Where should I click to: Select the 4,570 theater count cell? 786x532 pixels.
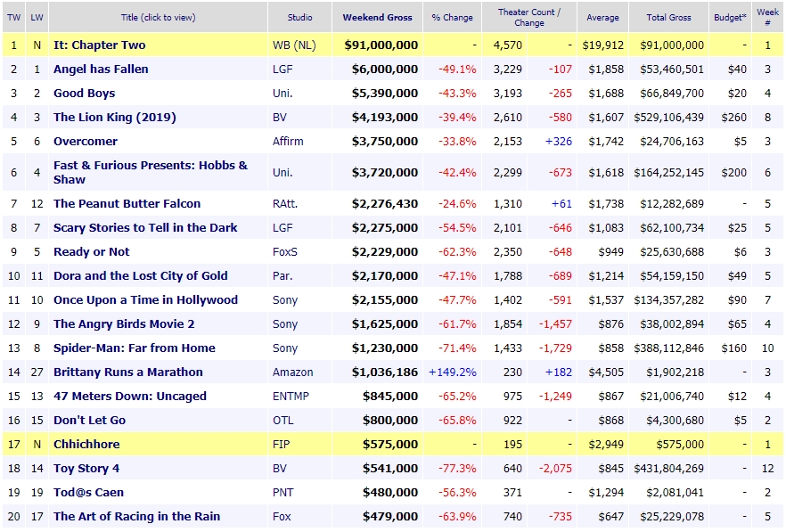508,45
